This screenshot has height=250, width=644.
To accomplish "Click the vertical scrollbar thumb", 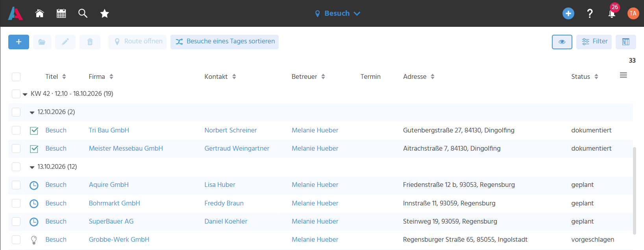I will click(x=634, y=191).
